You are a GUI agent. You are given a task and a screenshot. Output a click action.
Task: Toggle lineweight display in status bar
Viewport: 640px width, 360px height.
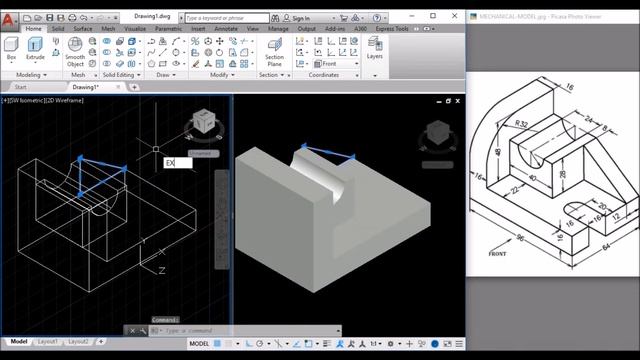[327, 344]
